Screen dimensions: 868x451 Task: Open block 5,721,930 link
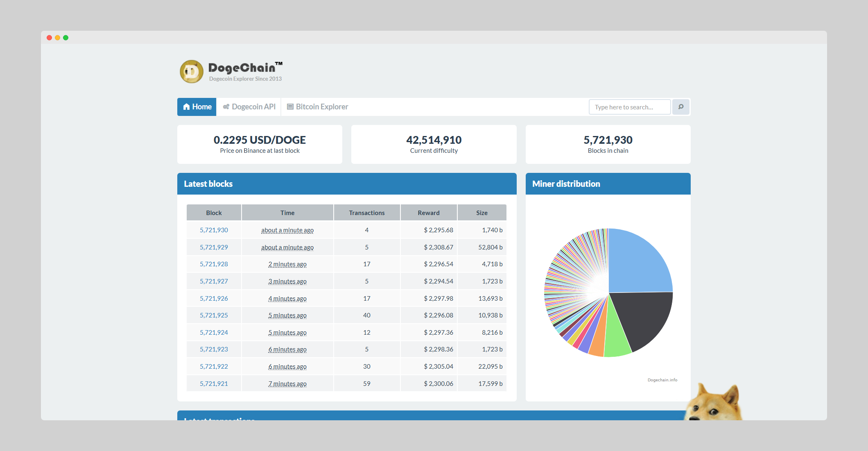[214, 230]
